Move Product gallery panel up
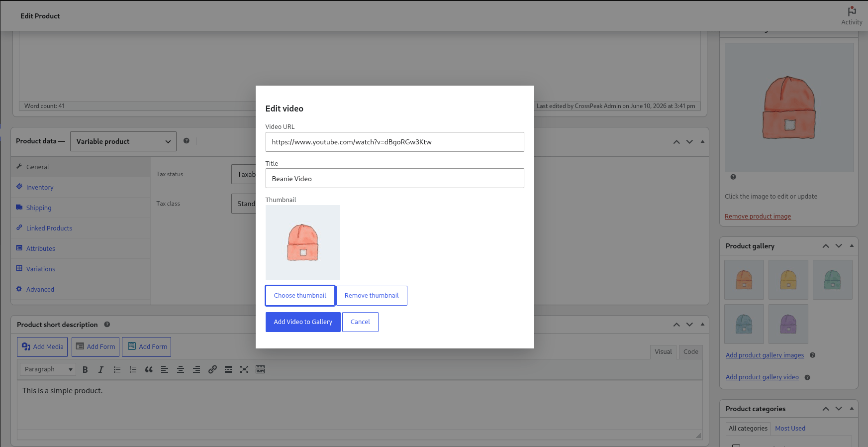Image resolution: width=868 pixels, height=447 pixels. coord(826,246)
